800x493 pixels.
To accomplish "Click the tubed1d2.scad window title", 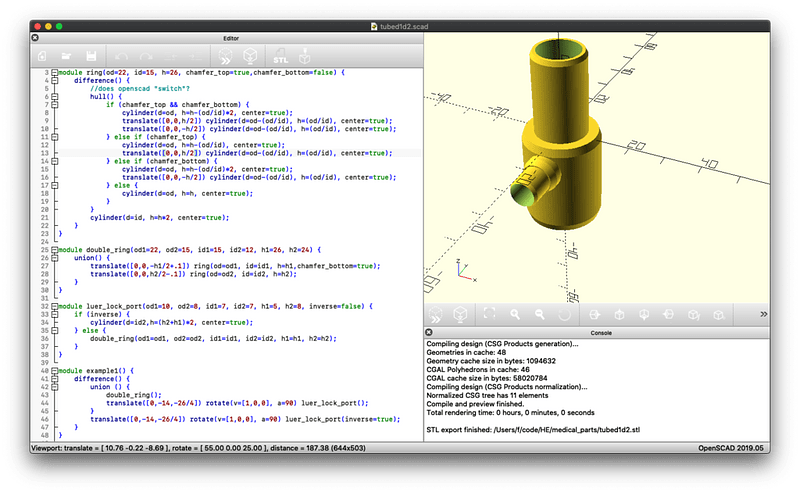I will [x=404, y=26].
